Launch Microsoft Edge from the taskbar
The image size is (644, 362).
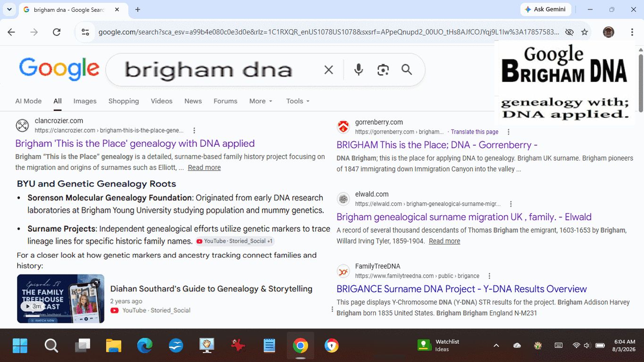tap(145, 345)
